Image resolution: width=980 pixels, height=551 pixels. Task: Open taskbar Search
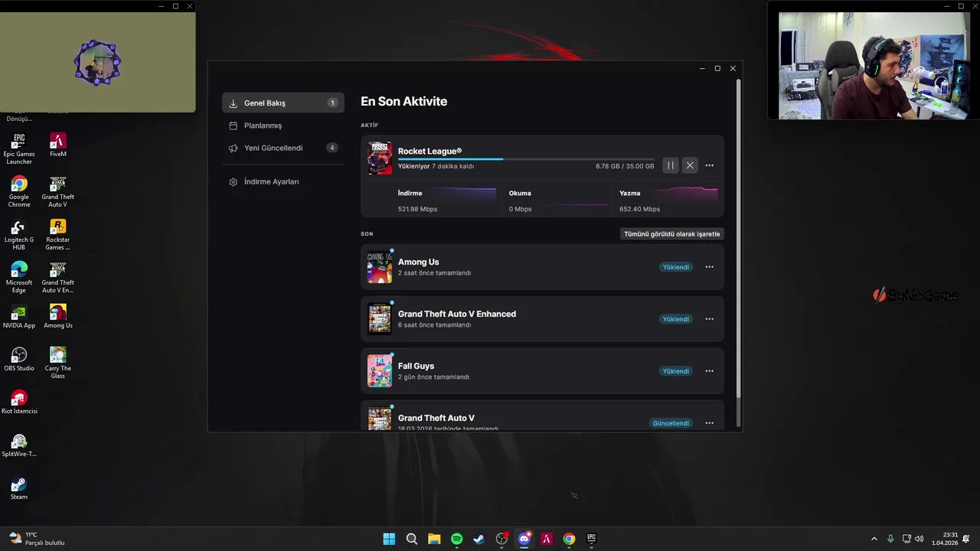coord(412,539)
